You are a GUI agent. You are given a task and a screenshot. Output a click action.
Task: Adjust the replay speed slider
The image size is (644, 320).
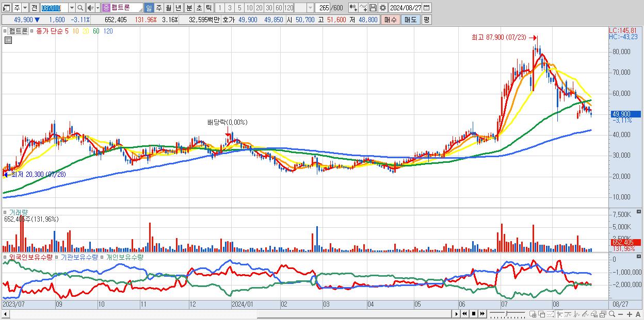tap(506, 314)
